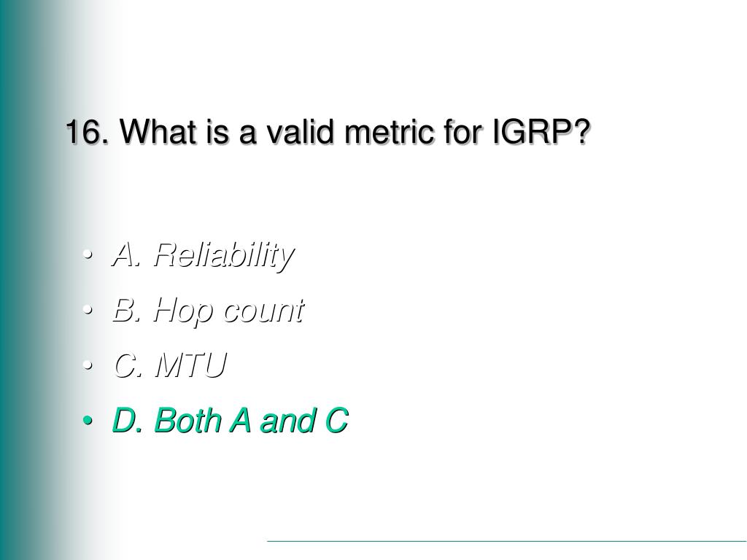Pick the green answer D. Both A and C
Viewport: 747px width, 560px height.
click(230, 421)
